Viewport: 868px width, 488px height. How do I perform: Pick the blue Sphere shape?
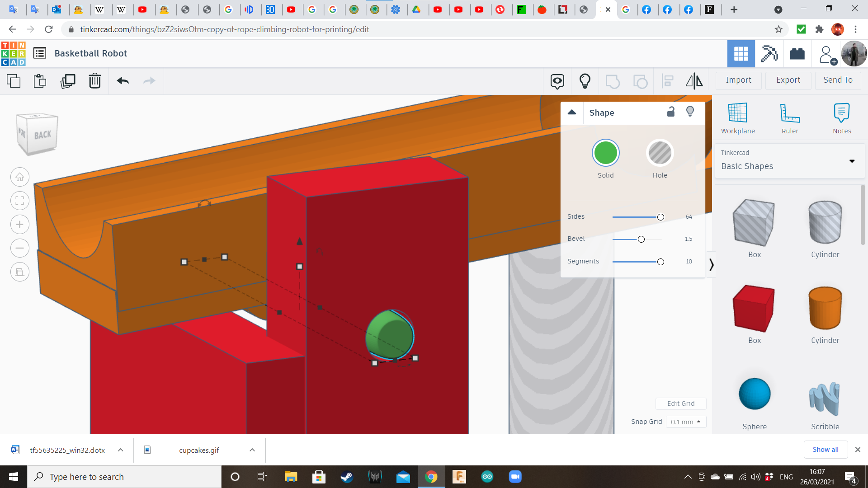click(754, 394)
